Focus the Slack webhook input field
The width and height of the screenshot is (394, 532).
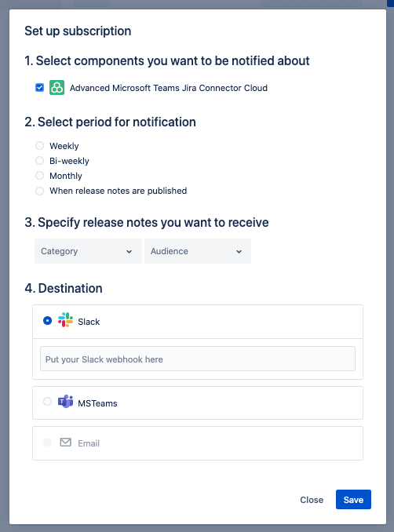click(198, 359)
